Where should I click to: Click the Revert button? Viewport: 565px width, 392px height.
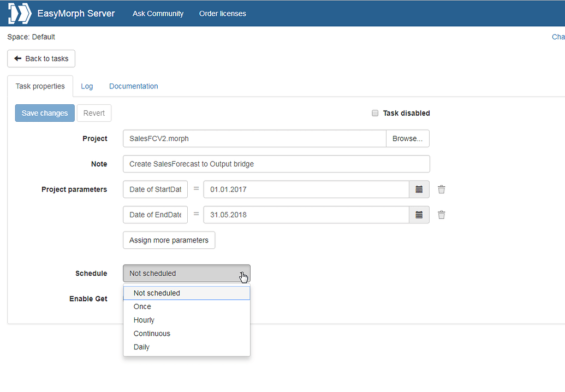pos(94,112)
